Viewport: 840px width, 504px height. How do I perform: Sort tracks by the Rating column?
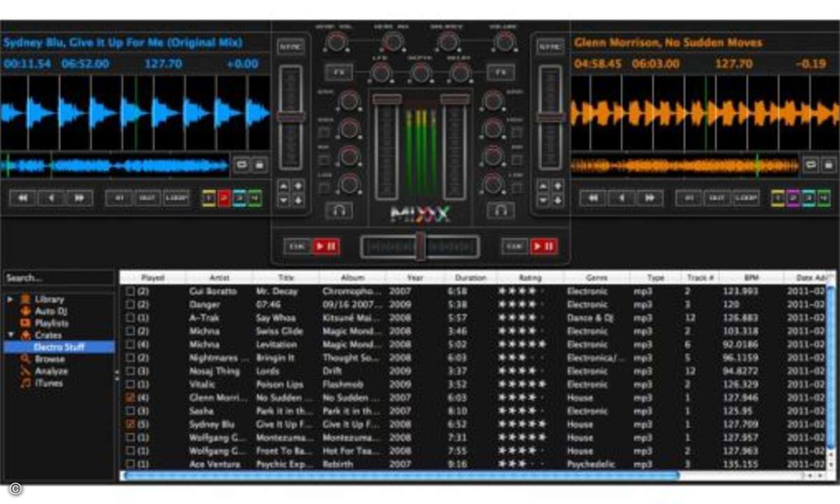point(530,278)
